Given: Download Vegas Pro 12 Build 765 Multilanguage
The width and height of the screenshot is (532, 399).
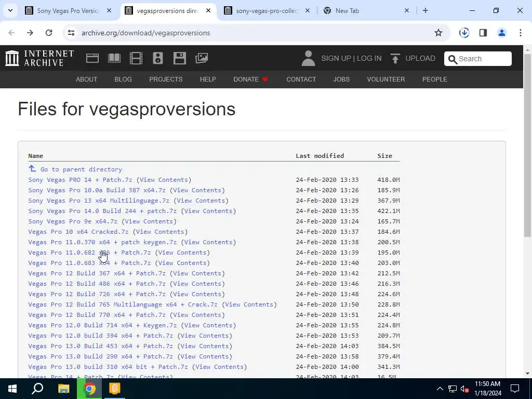Looking at the screenshot, I should point(123,304).
